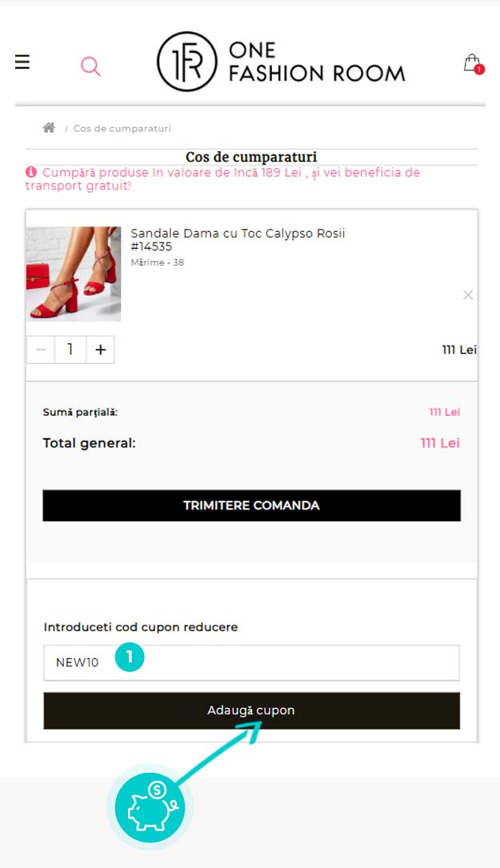Open the "Sandale Dama cu Toc Calypso Rosii" product link
The width and height of the screenshot is (500, 868).
pos(238,234)
